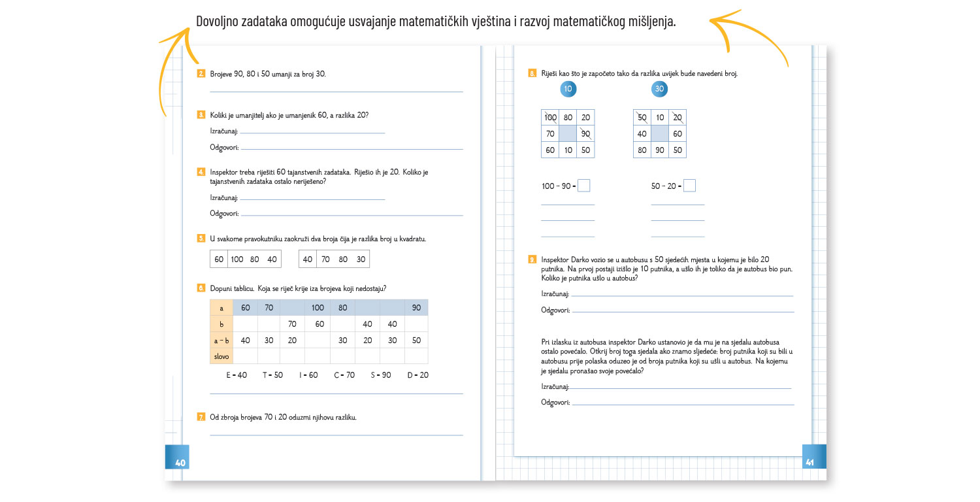Screen dimensions: 980x502
Task: Select the orange exercise number 5 badge
Action: pyautogui.click(x=201, y=239)
